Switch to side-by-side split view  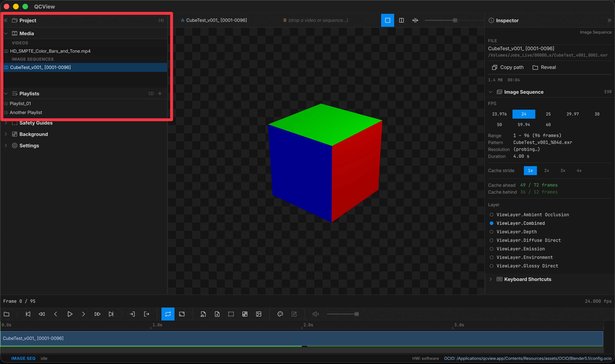401,20
